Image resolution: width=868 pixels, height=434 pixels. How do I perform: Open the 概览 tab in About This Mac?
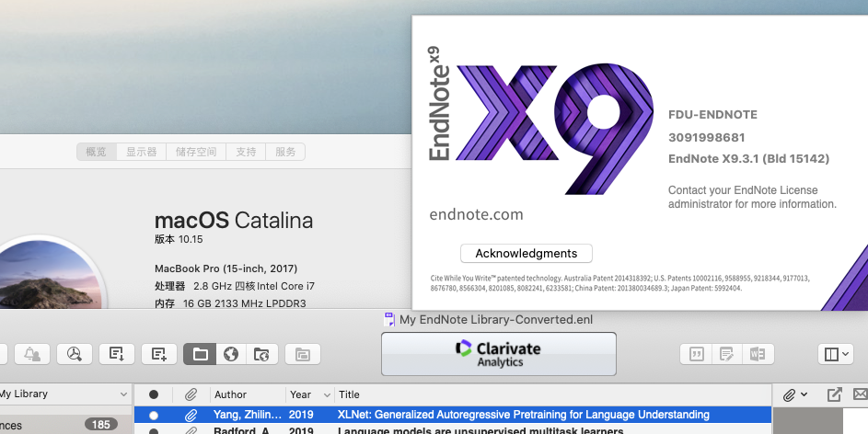coord(97,152)
